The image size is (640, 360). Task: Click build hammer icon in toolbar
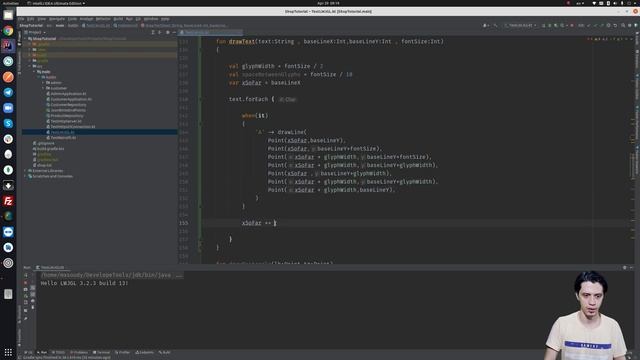pyautogui.click(x=496, y=25)
